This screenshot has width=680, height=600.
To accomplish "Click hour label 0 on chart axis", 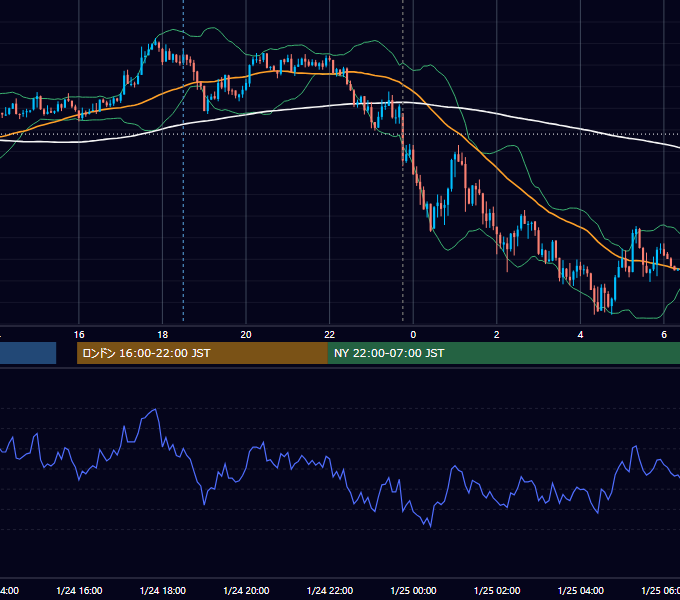I will [413, 335].
